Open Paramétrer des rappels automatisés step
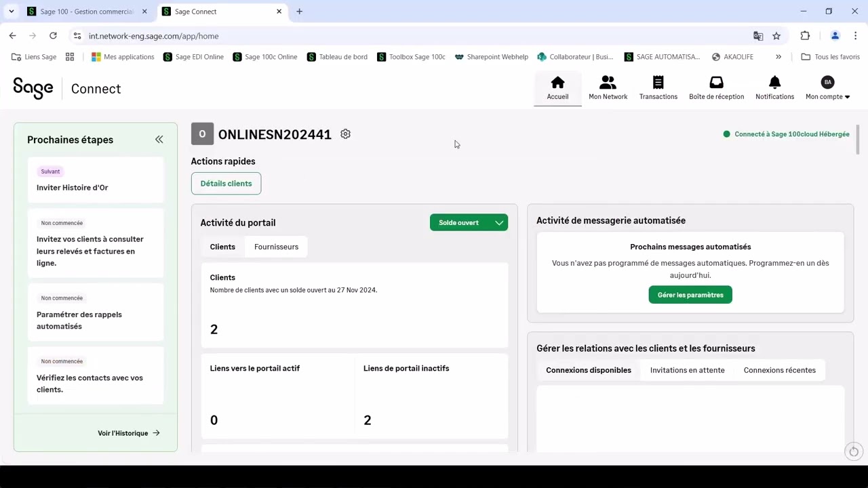Screen dimensions: 868x488 pos(96,312)
